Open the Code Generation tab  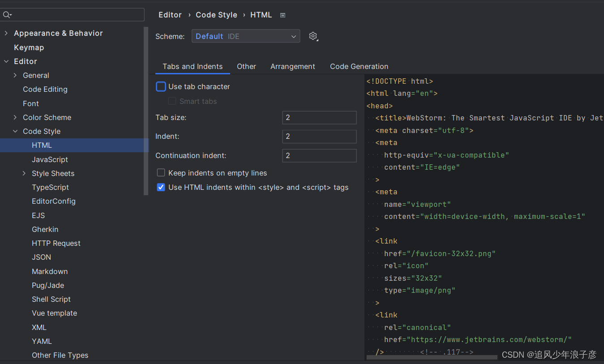tap(359, 66)
